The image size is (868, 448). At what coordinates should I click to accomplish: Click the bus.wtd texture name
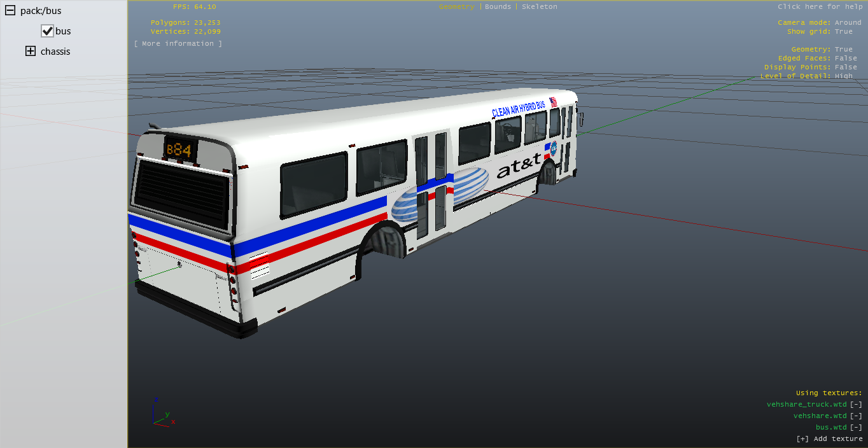[x=831, y=427]
